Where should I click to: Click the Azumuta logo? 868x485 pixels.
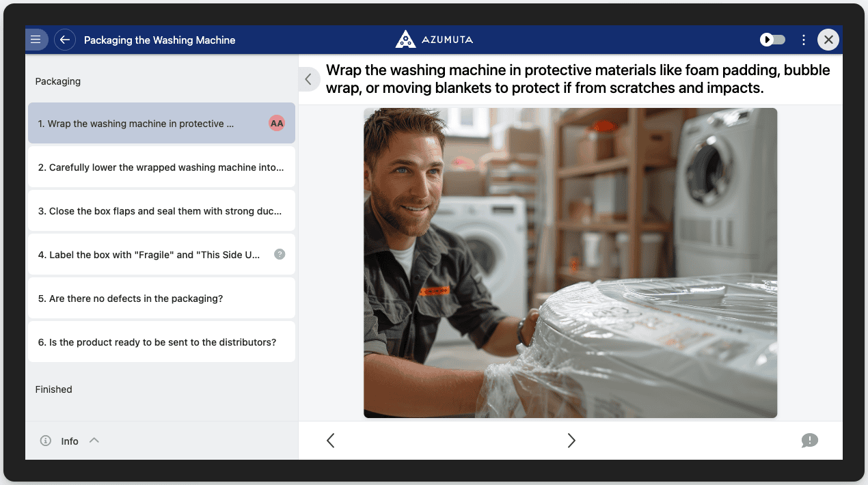click(434, 40)
